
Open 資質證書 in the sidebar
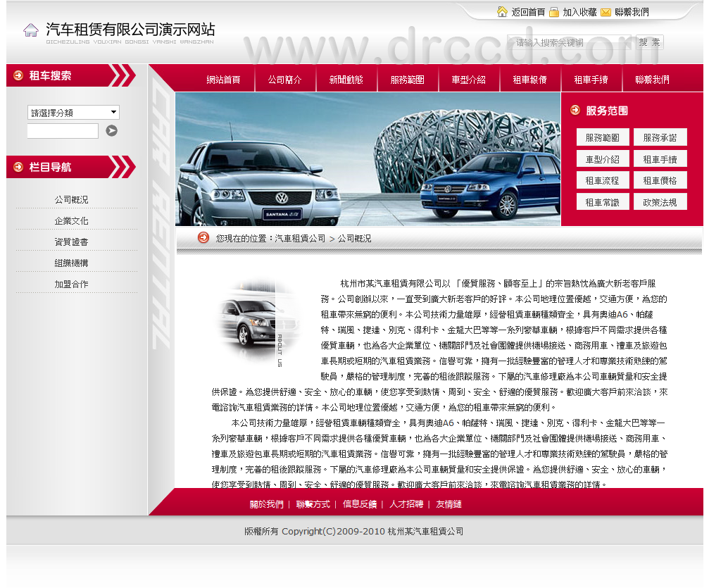tap(71, 242)
